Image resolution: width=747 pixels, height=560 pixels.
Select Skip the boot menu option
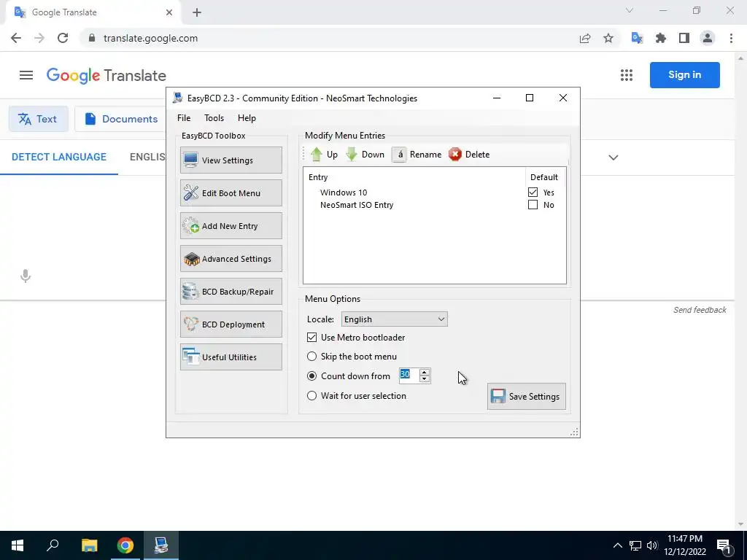(311, 356)
